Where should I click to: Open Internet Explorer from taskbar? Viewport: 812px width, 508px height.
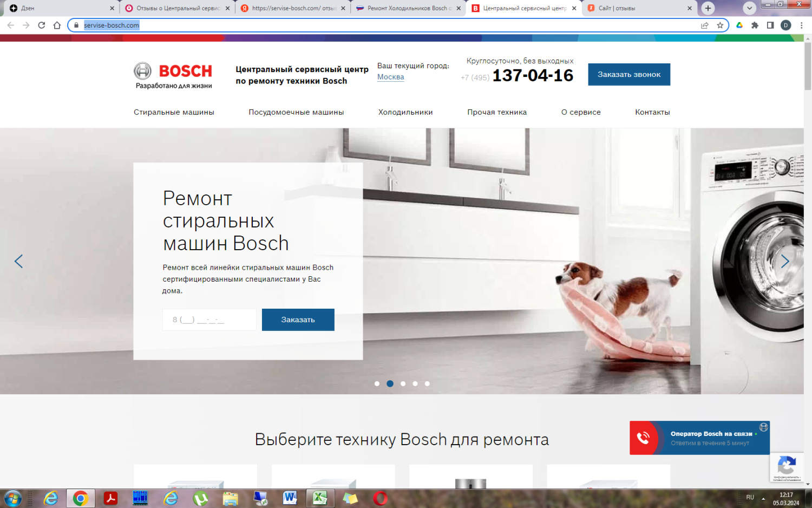click(x=51, y=498)
